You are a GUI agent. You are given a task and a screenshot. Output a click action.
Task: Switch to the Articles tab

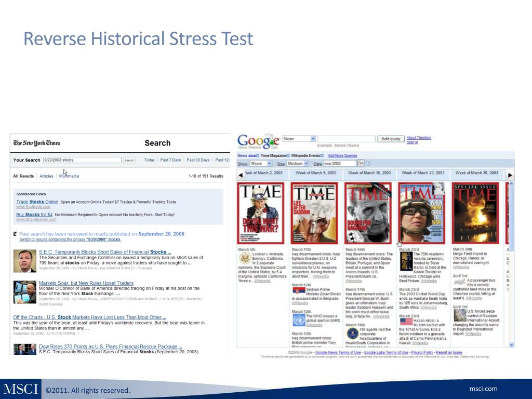(46, 176)
